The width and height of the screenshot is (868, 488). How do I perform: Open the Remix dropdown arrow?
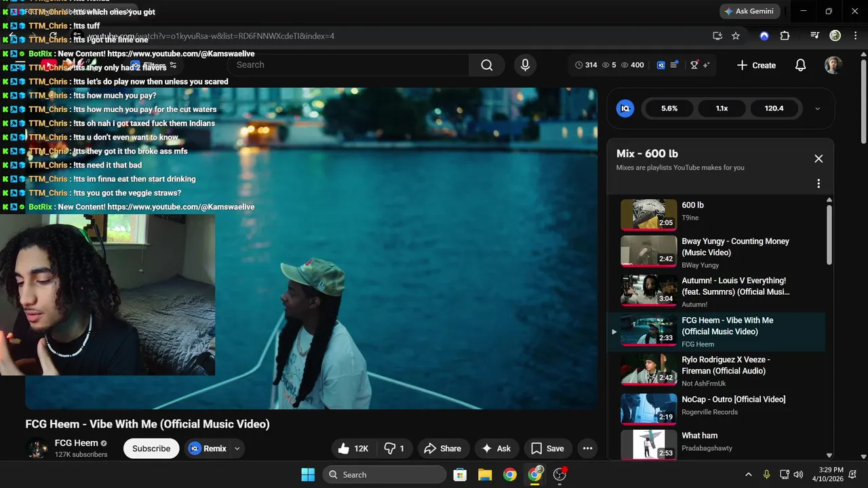point(237,449)
